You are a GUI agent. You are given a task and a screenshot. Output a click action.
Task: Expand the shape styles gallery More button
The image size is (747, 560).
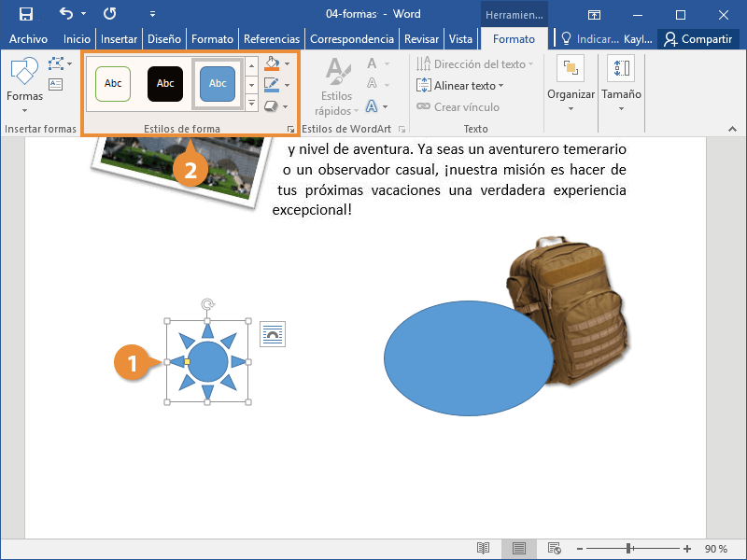coord(251,104)
